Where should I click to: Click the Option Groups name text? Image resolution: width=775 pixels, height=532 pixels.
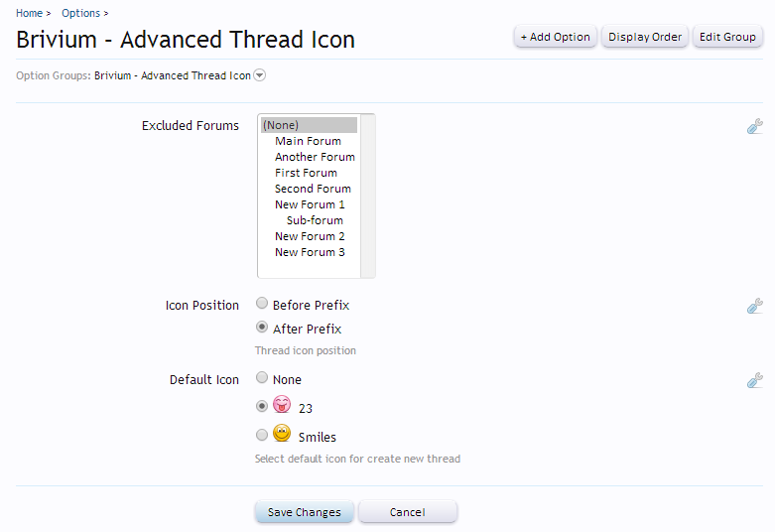(173, 75)
